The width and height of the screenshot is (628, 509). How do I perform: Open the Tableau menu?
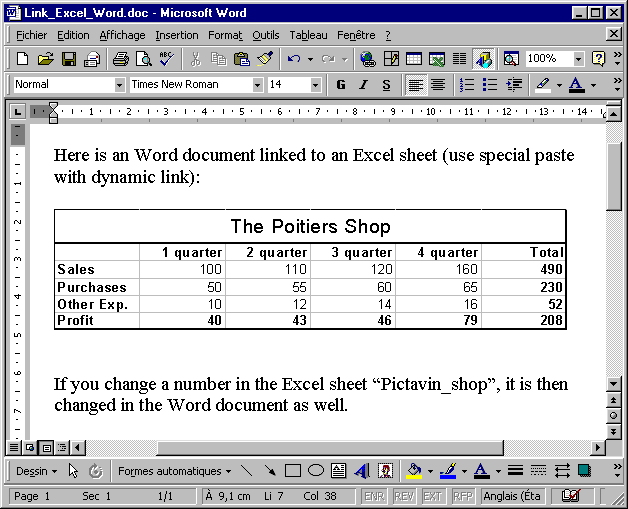pyautogui.click(x=308, y=35)
